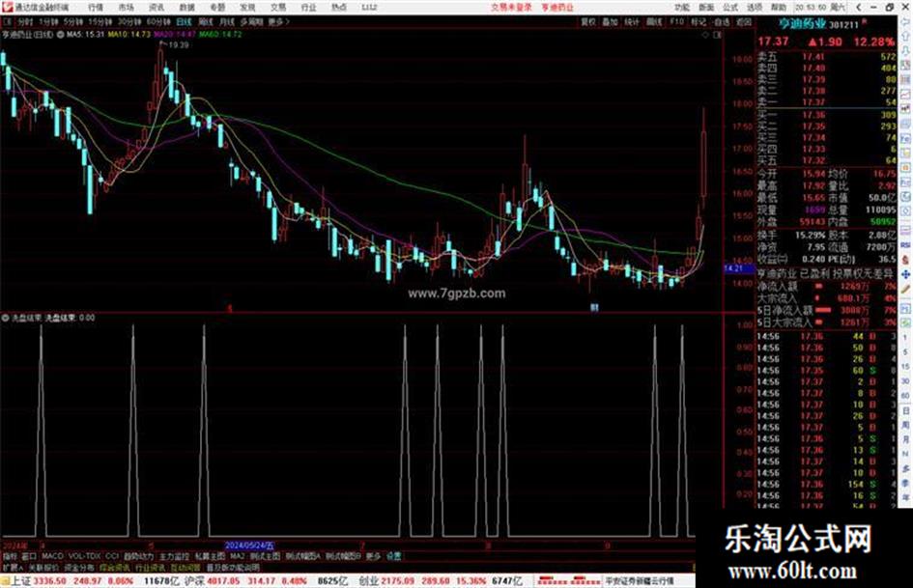This screenshot has height=588, width=913.
Task: Click the 沪深 index in the status bar
Action: [x=194, y=580]
